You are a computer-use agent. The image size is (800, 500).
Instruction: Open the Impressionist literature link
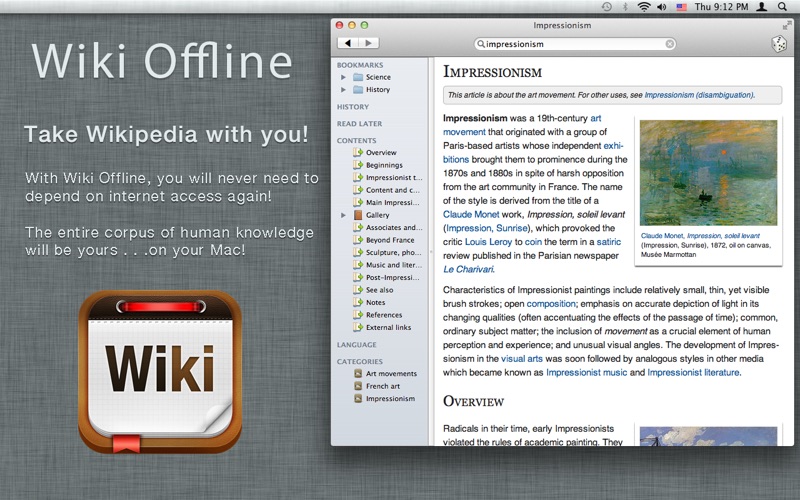tap(693, 372)
